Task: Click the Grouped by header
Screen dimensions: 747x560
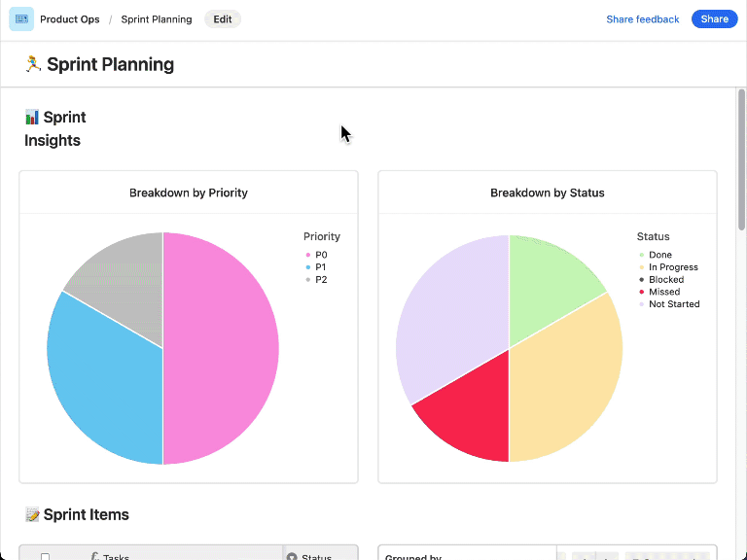Action: click(413, 557)
